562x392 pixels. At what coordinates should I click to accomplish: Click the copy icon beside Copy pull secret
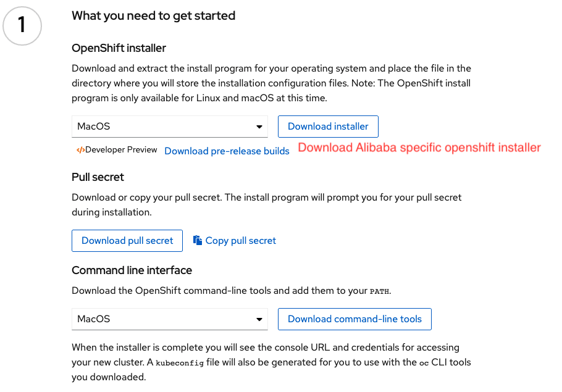(x=198, y=240)
